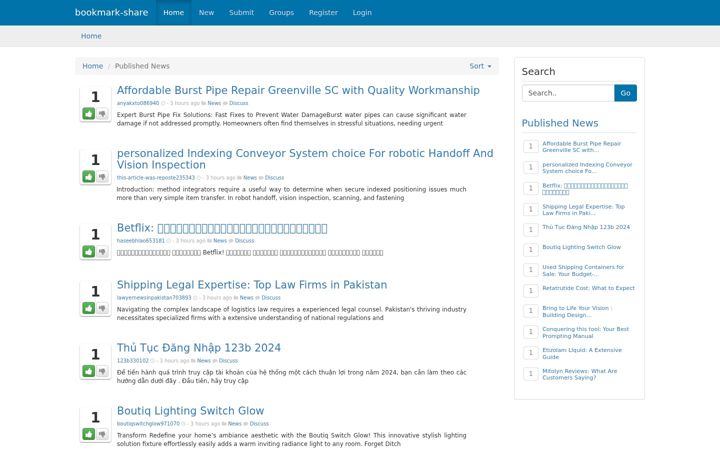Click News category under Burst Pipe post

click(x=214, y=103)
